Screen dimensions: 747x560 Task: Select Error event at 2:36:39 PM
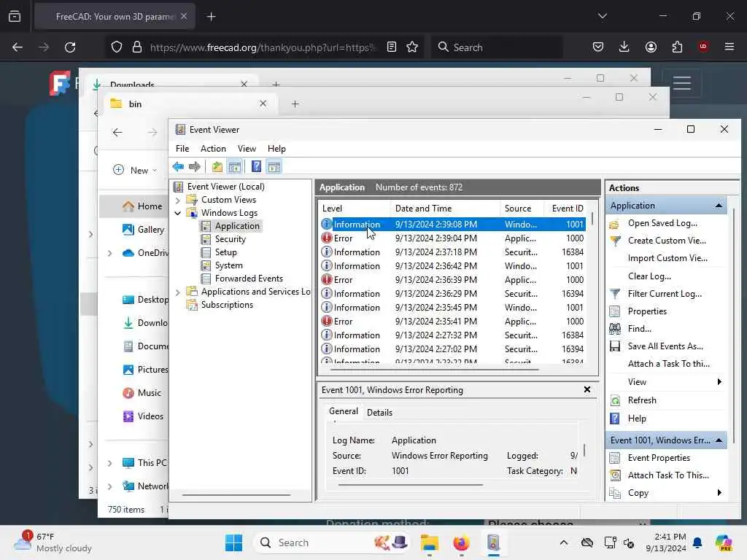(452, 279)
